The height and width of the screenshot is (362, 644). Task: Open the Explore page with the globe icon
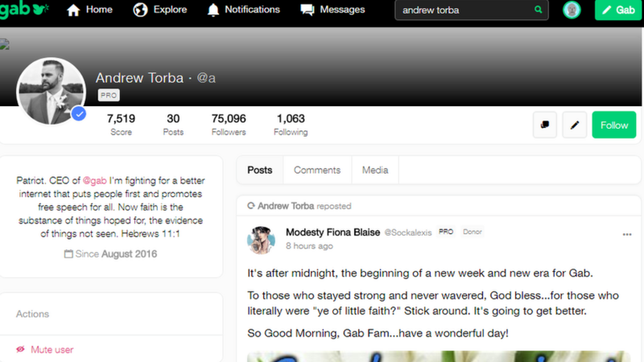click(x=159, y=10)
